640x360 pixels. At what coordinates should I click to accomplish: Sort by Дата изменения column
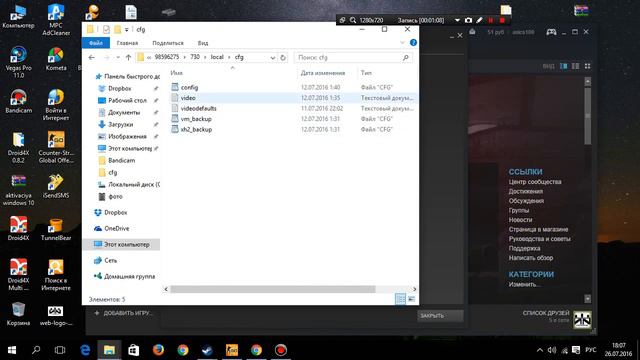click(x=323, y=73)
